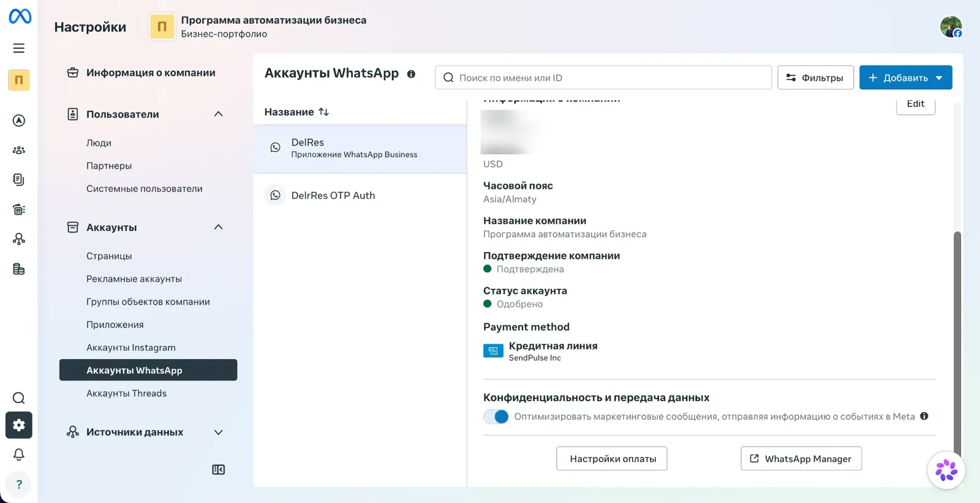Open Группы объектов компании item
Image resolution: width=980 pixels, height=503 pixels.
(148, 302)
